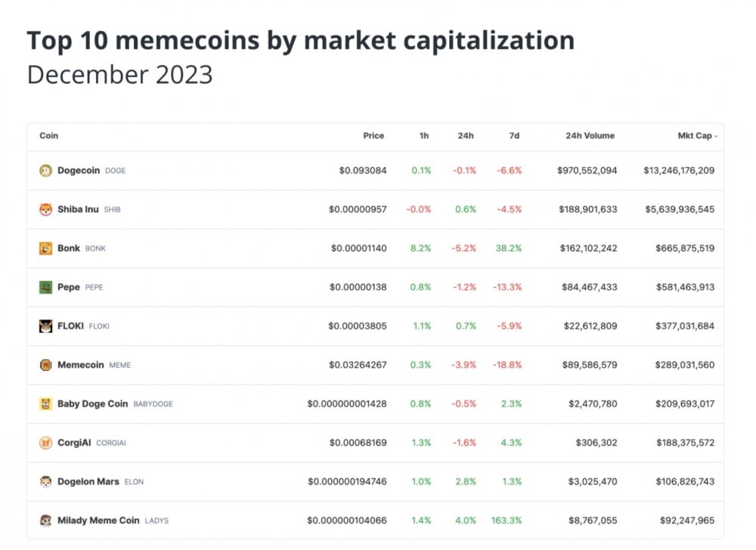Select the CorgiAI coin icon
756x550 pixels.
pyautogui.click(x=45, y=443)
